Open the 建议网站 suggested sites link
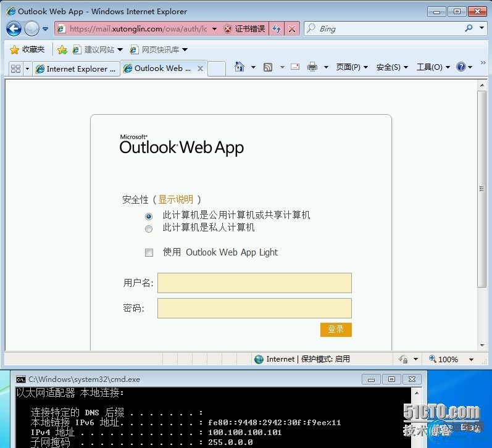Screen dimensions: 492x448 coord(98,49)
